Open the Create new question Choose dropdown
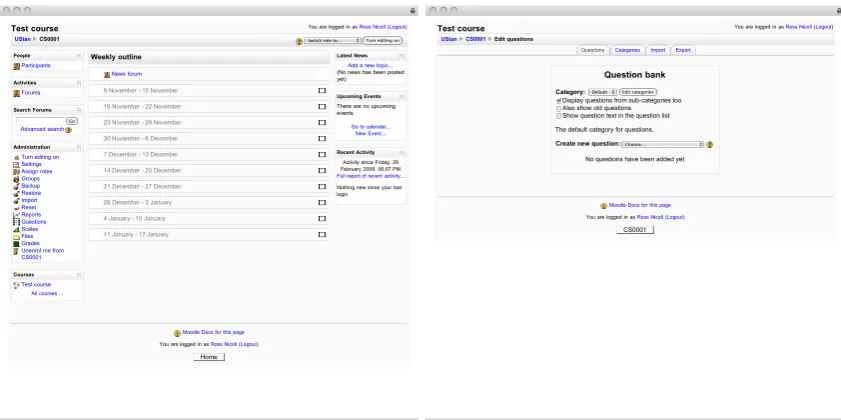 pyautogui.click(x=662, y=145)
